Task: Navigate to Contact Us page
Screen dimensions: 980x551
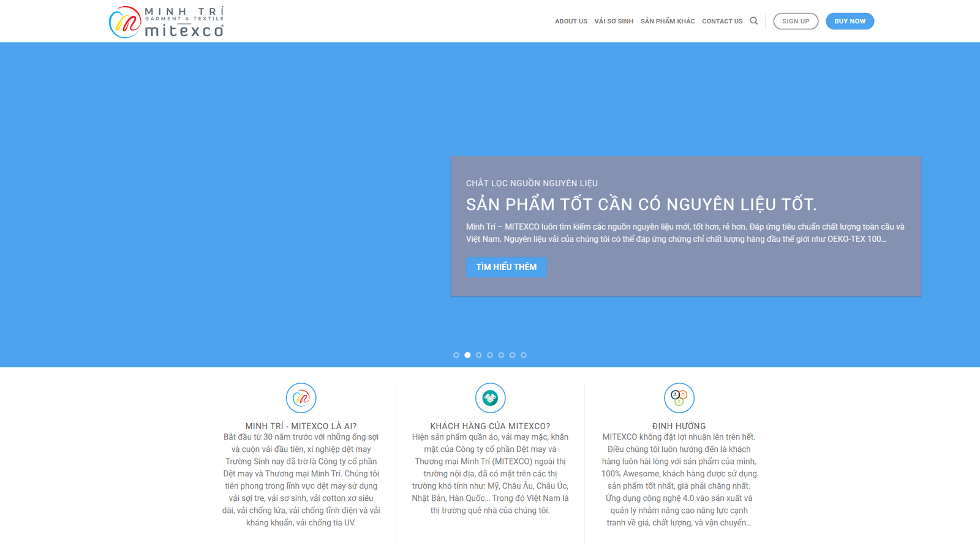Action: click(x=722, y=21)
